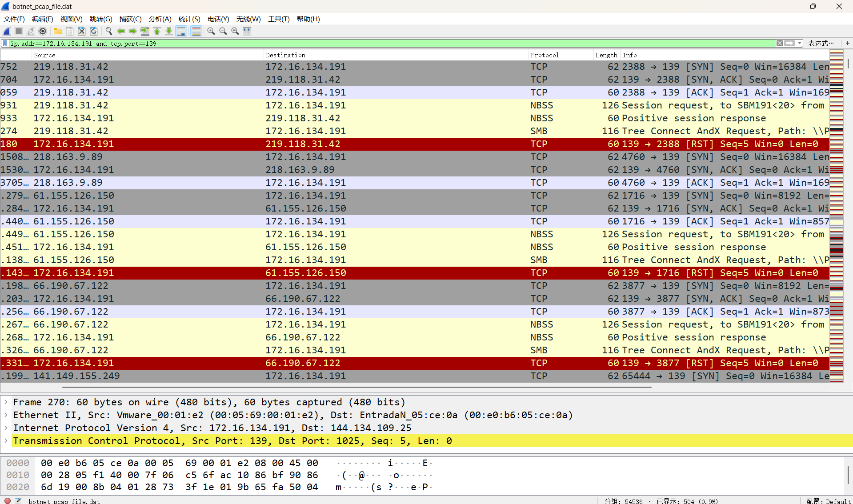Toggle packet list colorization
The width and height of the screenshot is (853, 504).
[196, 31]
